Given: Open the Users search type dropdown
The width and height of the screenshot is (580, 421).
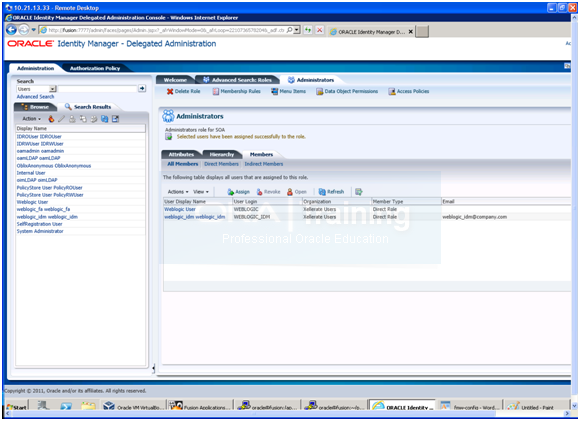Looking at the screenshot, I should point(53,89).
